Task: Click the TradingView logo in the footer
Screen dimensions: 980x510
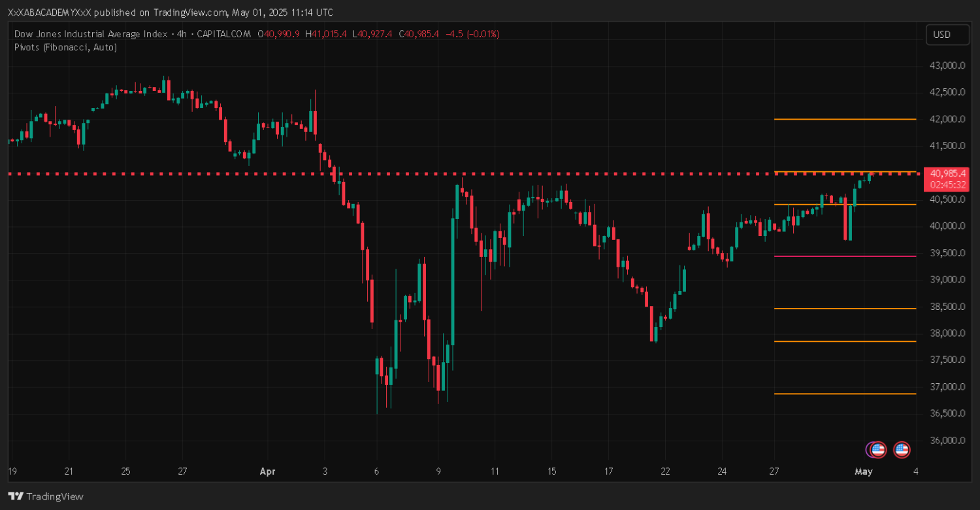Action: click(45, 496)
